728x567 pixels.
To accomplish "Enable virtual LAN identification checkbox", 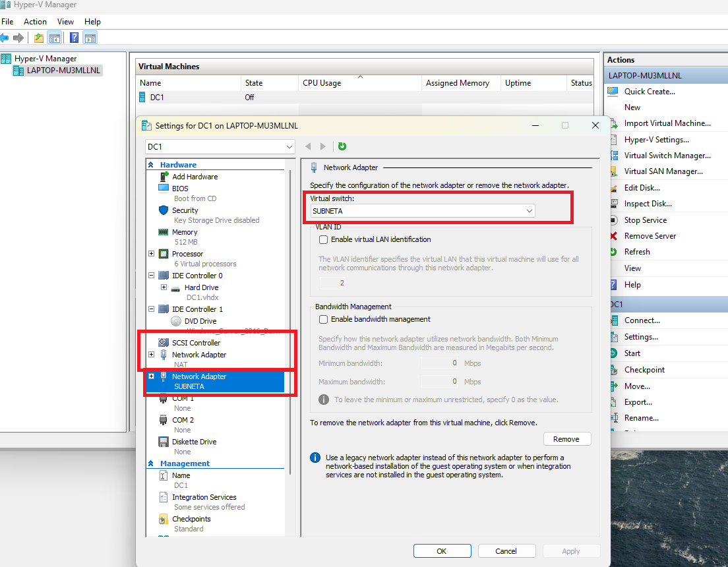I will click(x=324, y=239).
